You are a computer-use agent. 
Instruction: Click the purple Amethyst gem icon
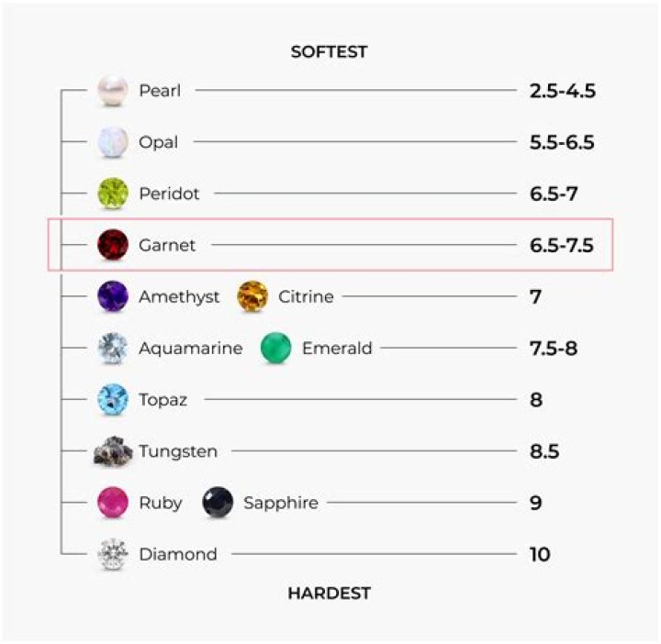[x=113, y=296]
